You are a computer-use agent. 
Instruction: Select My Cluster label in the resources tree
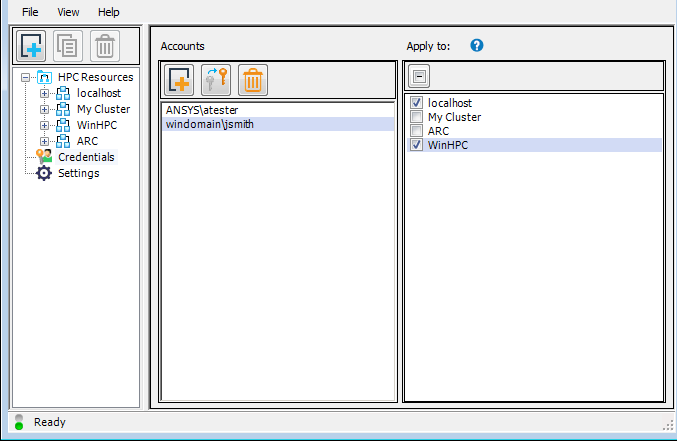[x=104, y=109]
